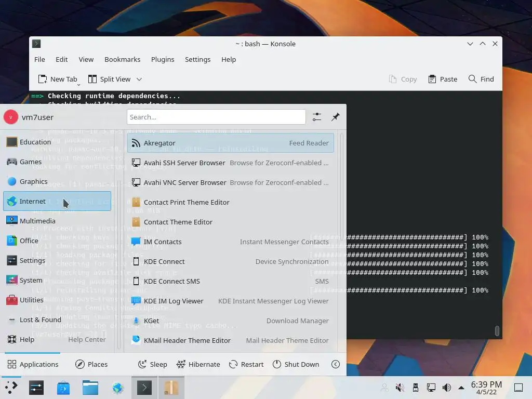The image size is (532, 399).
Task: Launch Avahi SSH Server Browser
Action: coord(230,163)
